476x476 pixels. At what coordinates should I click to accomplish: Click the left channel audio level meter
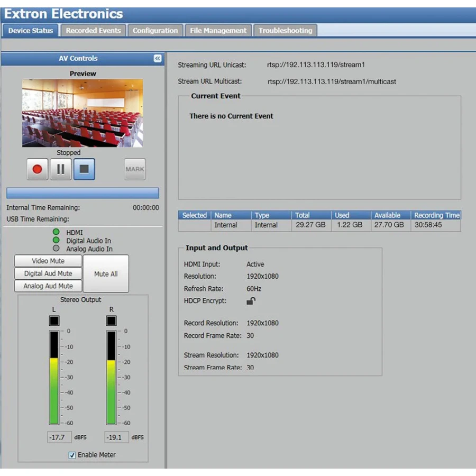click(54, 378)
